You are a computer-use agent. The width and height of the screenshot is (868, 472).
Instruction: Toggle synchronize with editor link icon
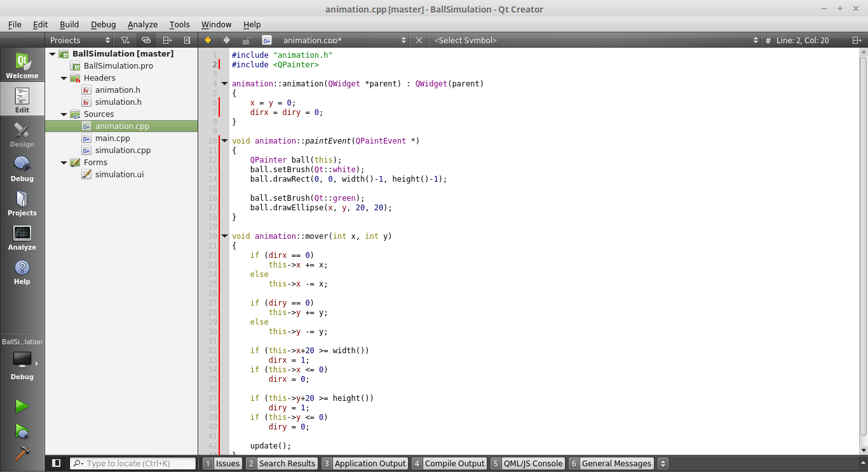pos(146,40)
